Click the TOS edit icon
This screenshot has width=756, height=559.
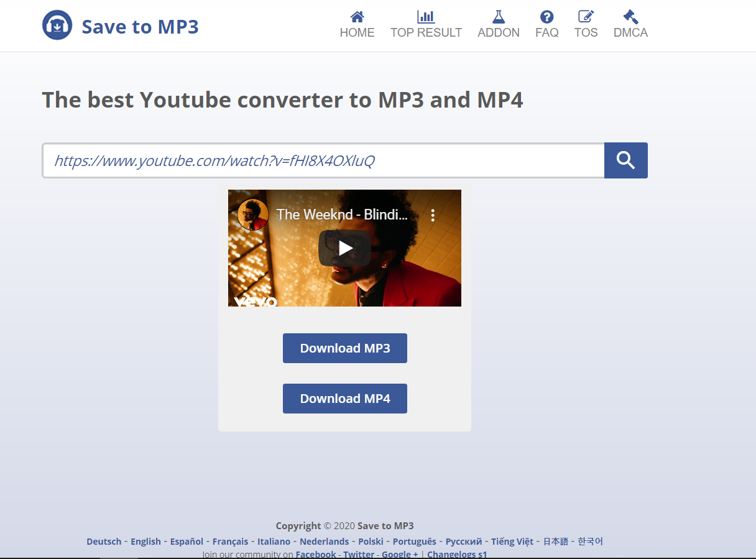[x=586, y=17]
